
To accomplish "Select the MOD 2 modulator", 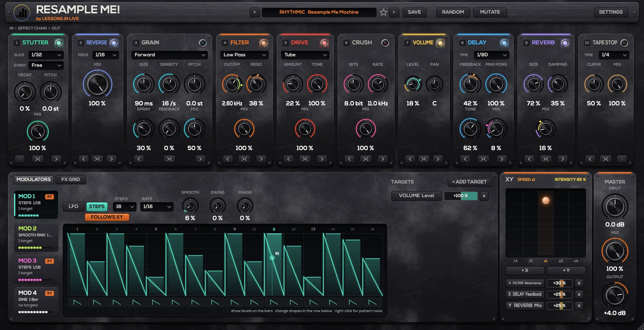I will [x=36, y=238].
